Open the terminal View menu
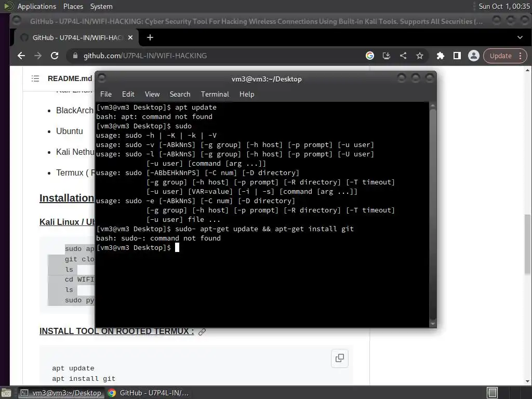This screenshot has height=399, width=532. [152, 95]
